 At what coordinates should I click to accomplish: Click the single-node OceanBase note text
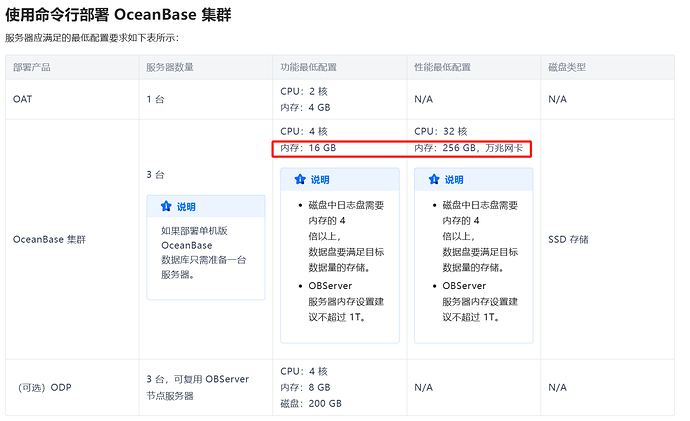coord(203,253)
